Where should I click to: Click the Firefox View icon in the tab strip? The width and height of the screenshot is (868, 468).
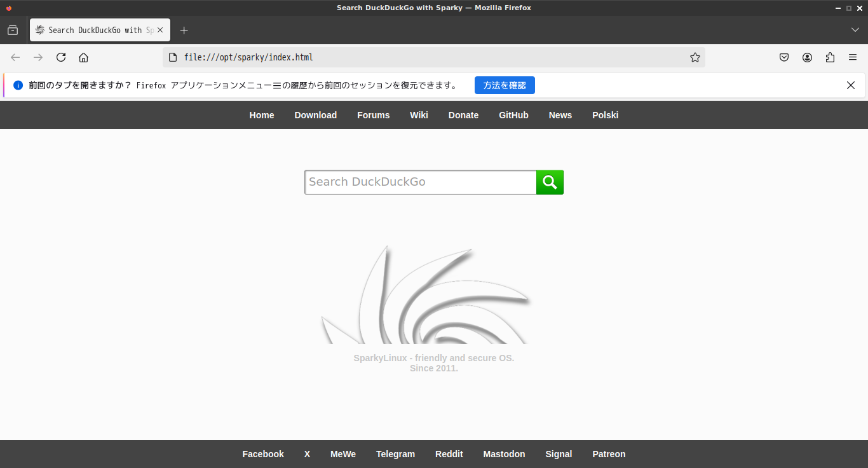click(x=13, y=30)
